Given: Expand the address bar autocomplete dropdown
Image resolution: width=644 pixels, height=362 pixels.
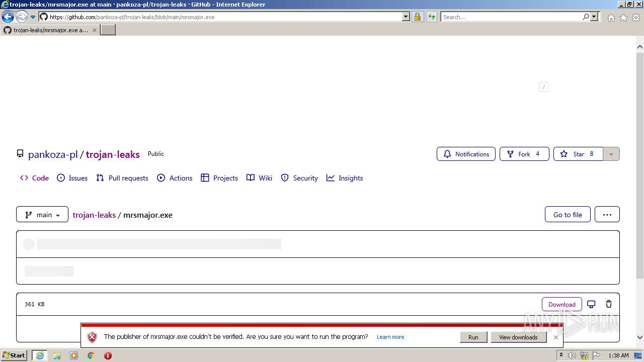Looking at the screenshot, I should coord(406,17).
